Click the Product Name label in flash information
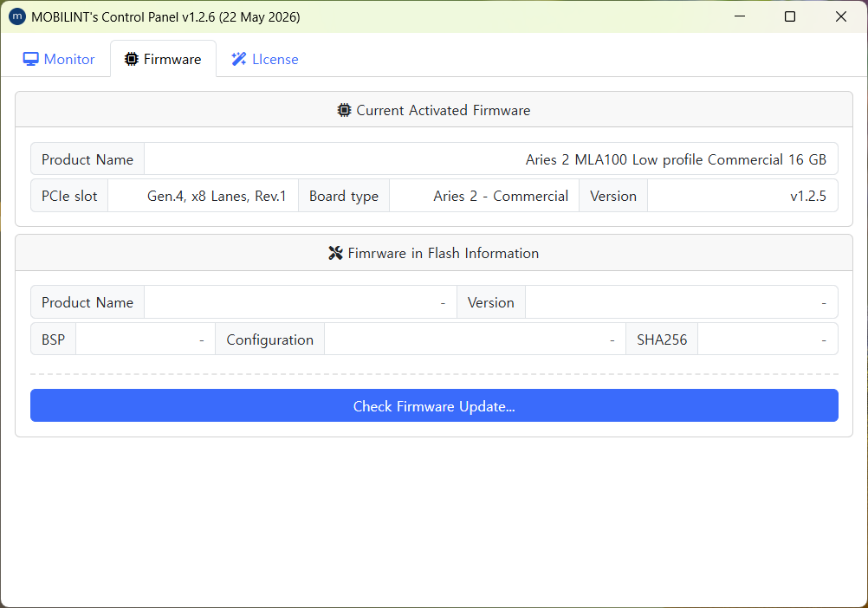The image size is (868, 608). [87, 302]
